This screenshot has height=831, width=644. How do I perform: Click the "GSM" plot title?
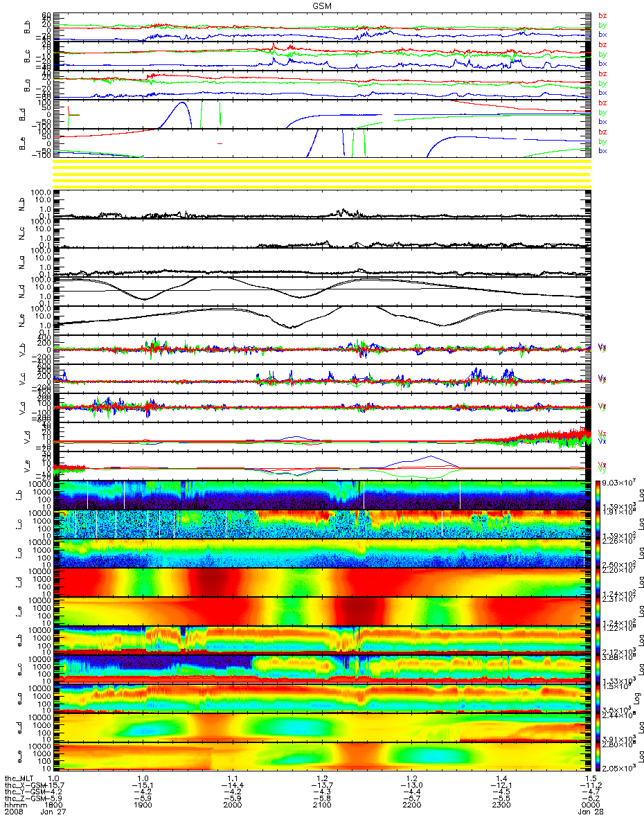322,5
